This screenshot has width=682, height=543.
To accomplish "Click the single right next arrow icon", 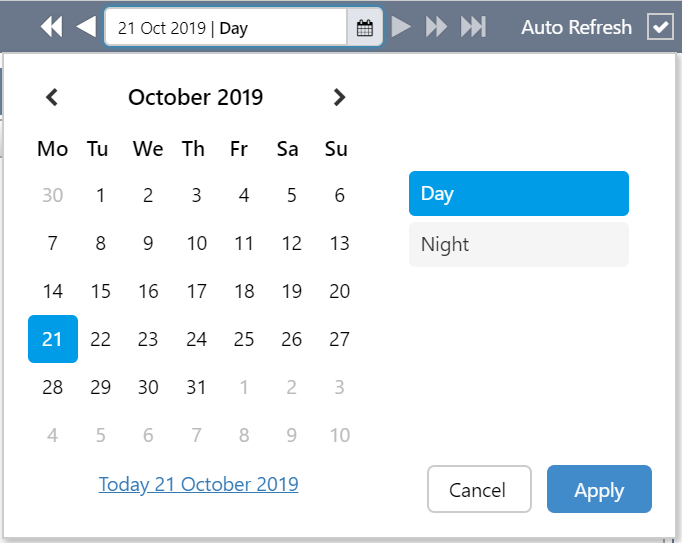I will click(401, 27).
